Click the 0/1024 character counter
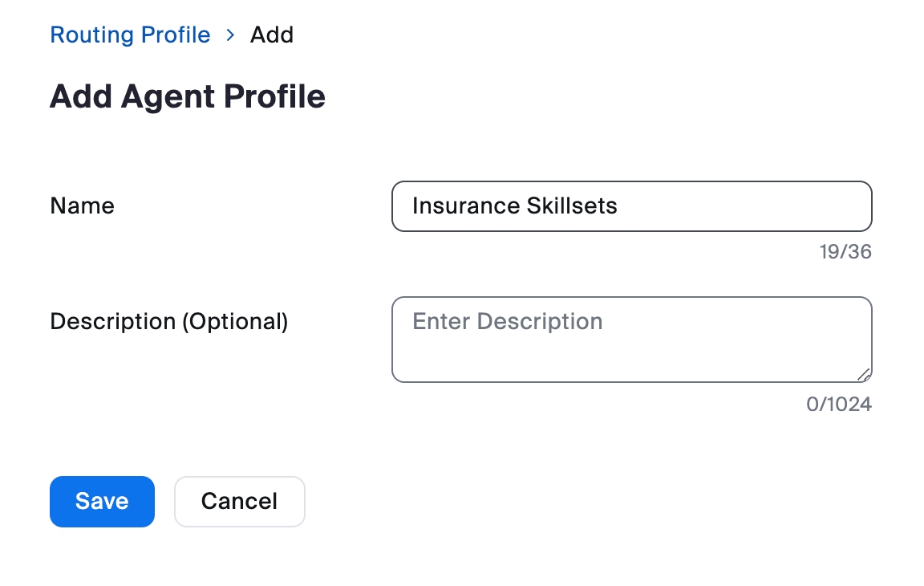Screen dimensions: 924x586 coord(838,404)
